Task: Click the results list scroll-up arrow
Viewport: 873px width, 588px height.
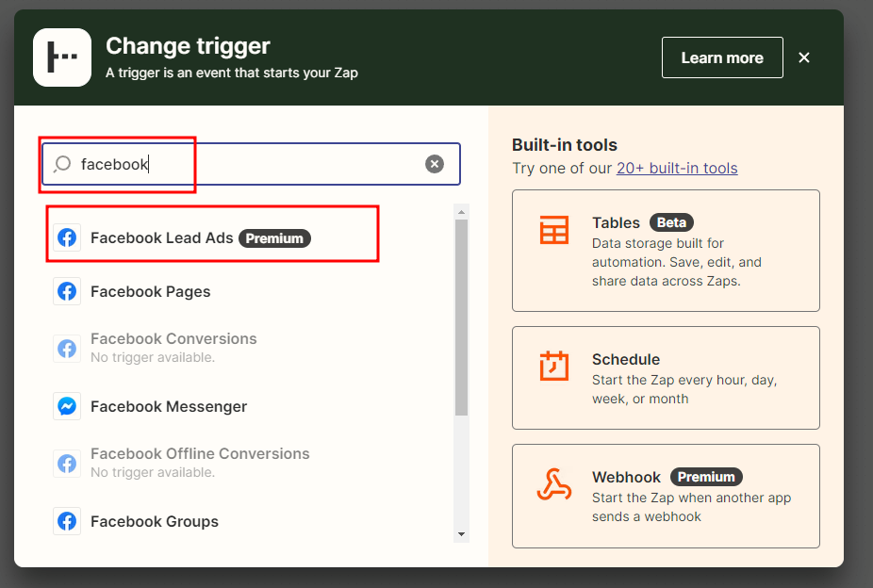Action: [461, 212]
